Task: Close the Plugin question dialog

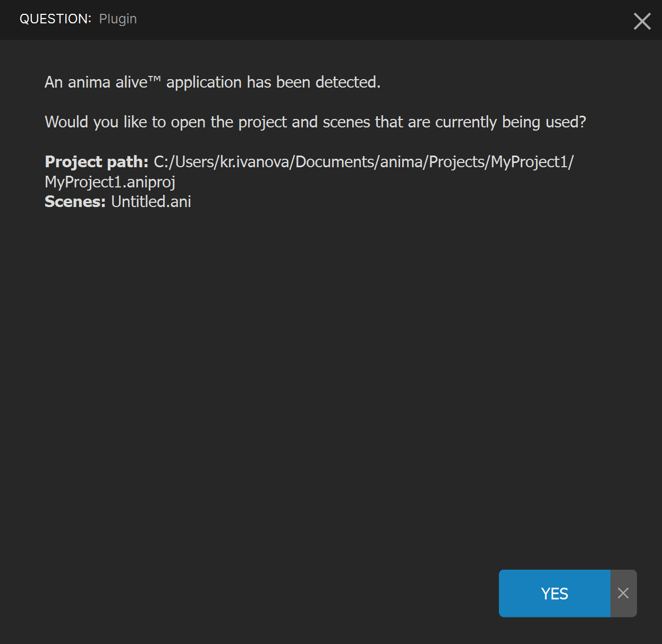Action: click(x=642, y=21)
